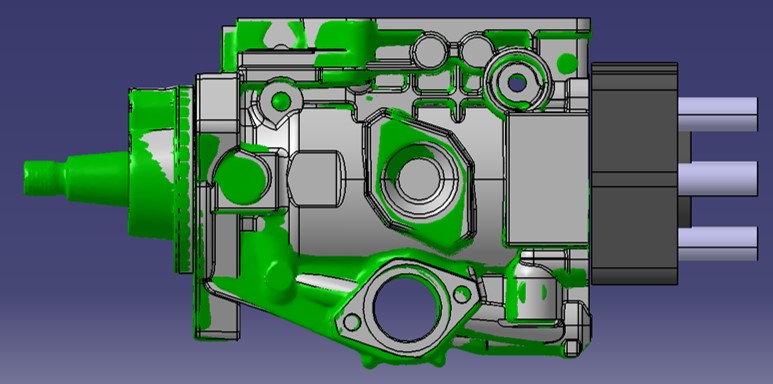773x384 pixels.
Task: Select the small hole in the upper right boss
Action: click(x=517, y=84)
